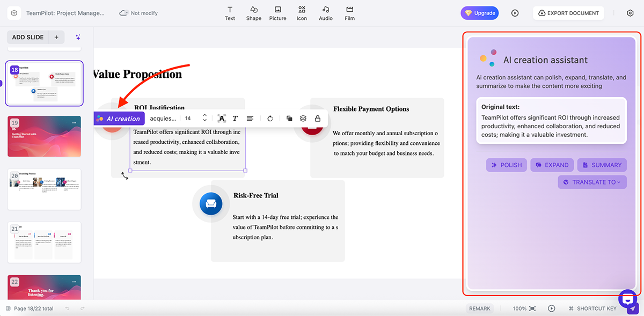Screen dimensions: 644x316
Task: Lock the selected text box
Action: point(318,118)
